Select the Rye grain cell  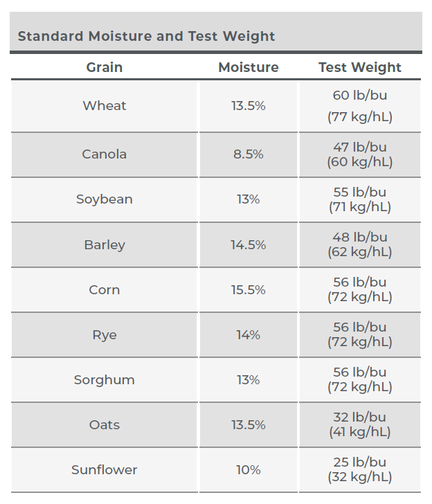click(x=105, y=334)
